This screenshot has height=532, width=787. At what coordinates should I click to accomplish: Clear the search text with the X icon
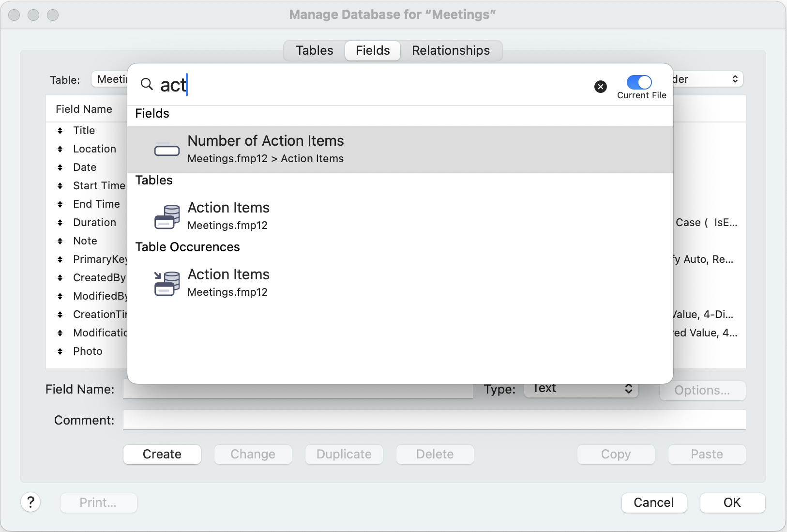(600, 87)
